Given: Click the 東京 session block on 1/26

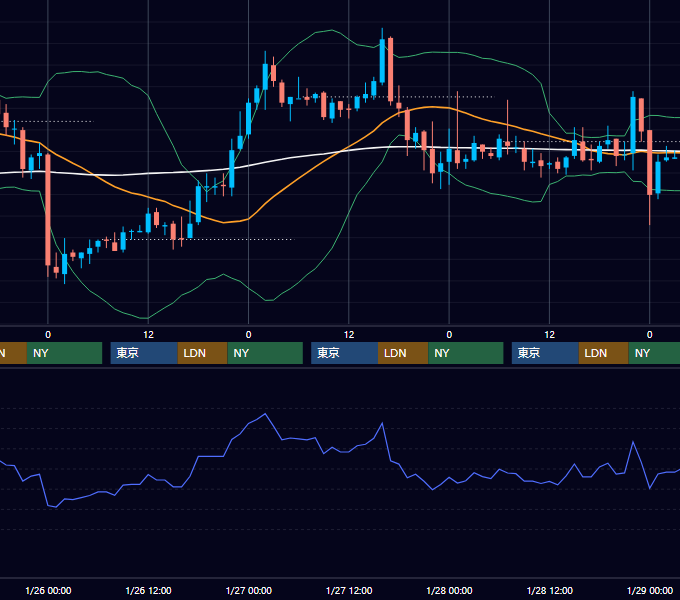Looking at the screenshot, I should pyautogui.click(x=144, y=353).
